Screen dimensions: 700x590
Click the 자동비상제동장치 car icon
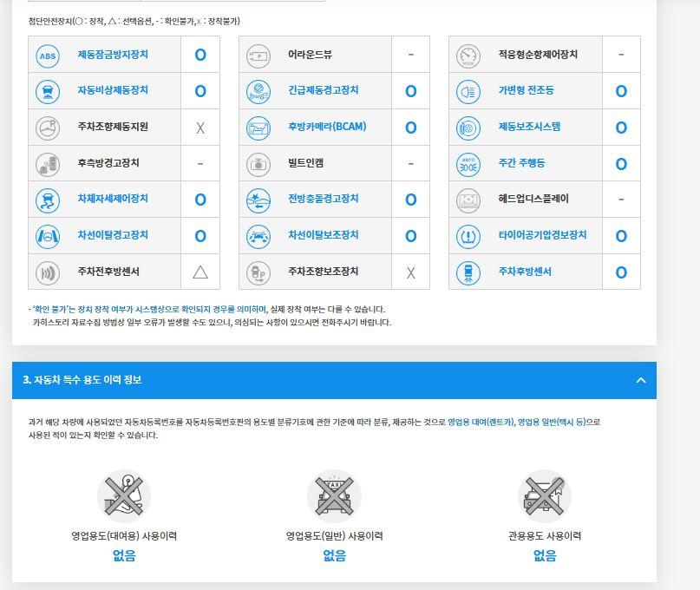click(x=48, y=91)
